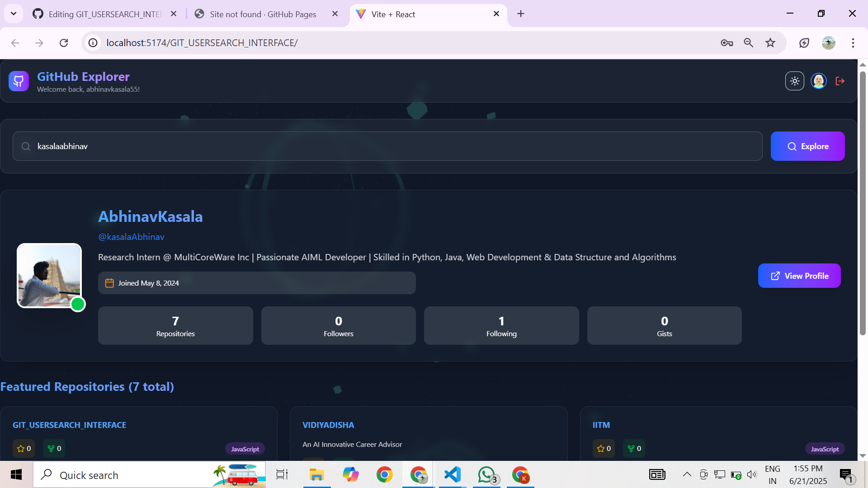This screenshot has width=868, height=488.
Task: Click the 7 Repositories stat card
Action: pos(175,326)
